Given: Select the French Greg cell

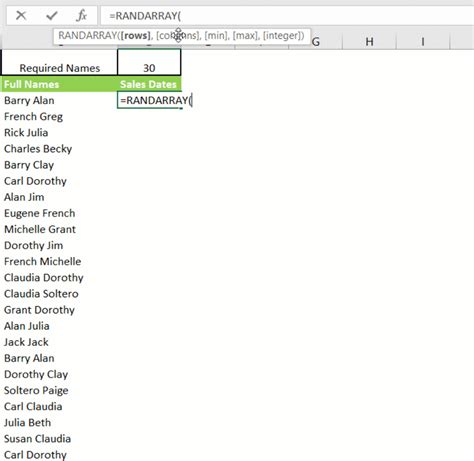Looking at the screenshot, I should 59,117.
